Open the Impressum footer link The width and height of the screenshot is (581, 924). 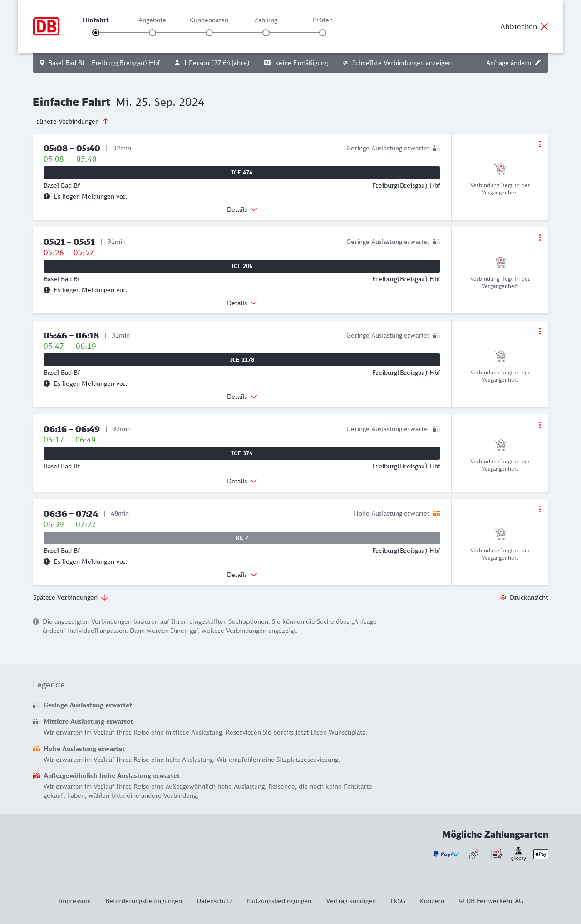[74, 901]
